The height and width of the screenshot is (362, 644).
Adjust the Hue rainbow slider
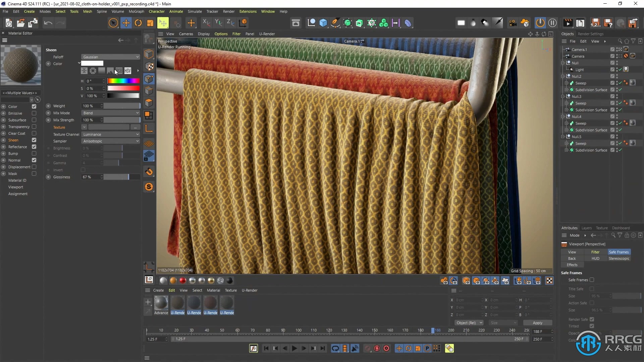[123, 81]
